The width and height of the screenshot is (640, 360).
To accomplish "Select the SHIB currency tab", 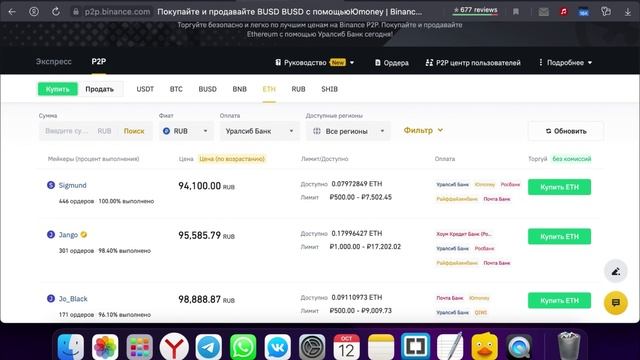I will point(329,89).
